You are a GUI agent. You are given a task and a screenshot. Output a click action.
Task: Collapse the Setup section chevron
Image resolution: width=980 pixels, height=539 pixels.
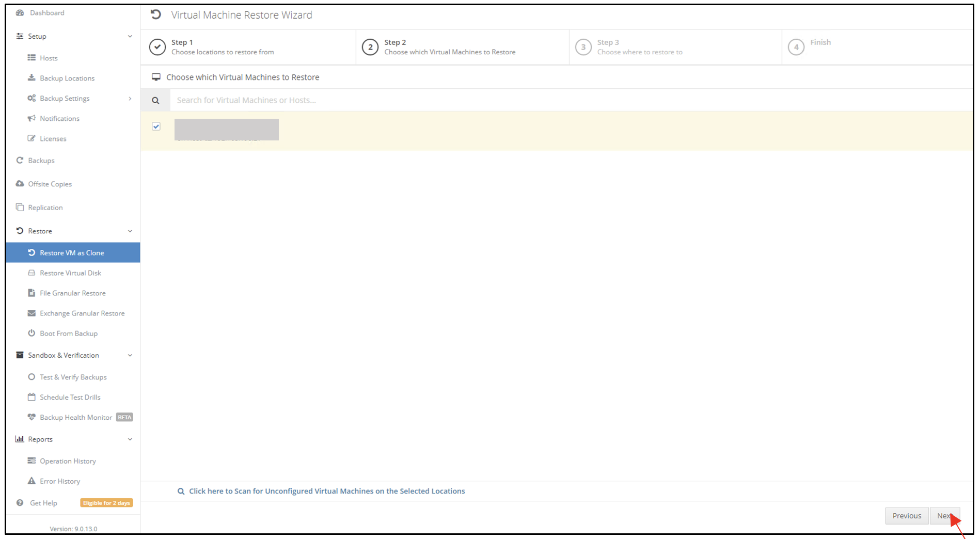click(x=130, y=36)
